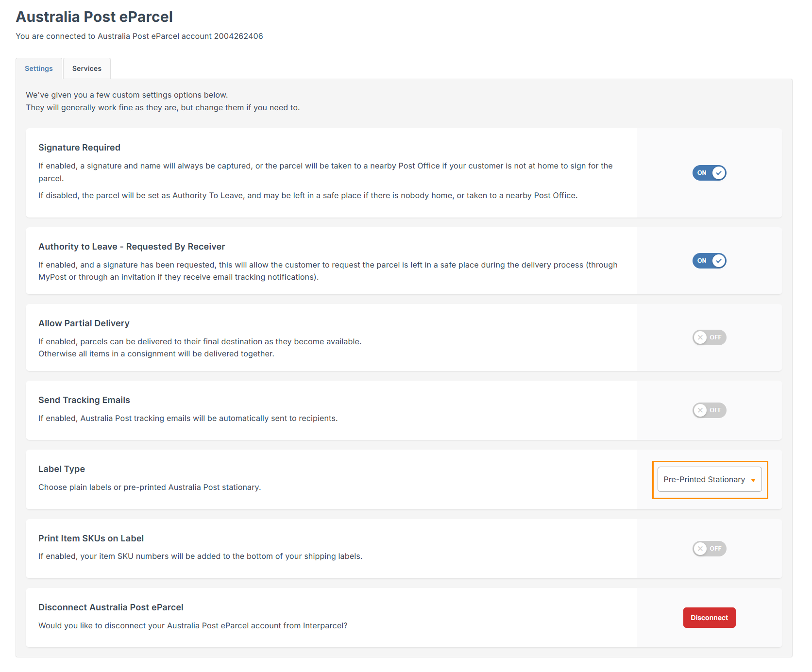Select the Settings tab
Image resolution: width=812 pixels, height=672 pixels.
point(39,68)
